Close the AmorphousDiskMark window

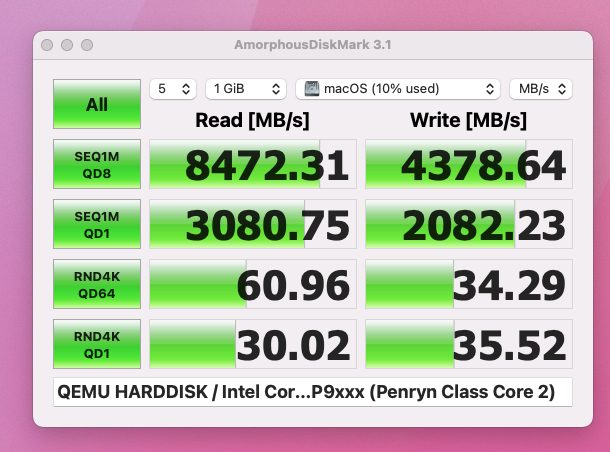pos(47,45)
